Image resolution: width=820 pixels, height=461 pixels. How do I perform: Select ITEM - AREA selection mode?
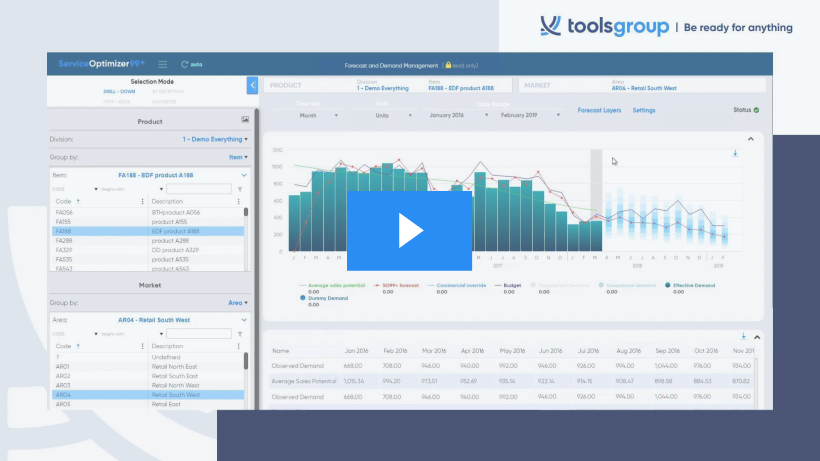point(117,101)
